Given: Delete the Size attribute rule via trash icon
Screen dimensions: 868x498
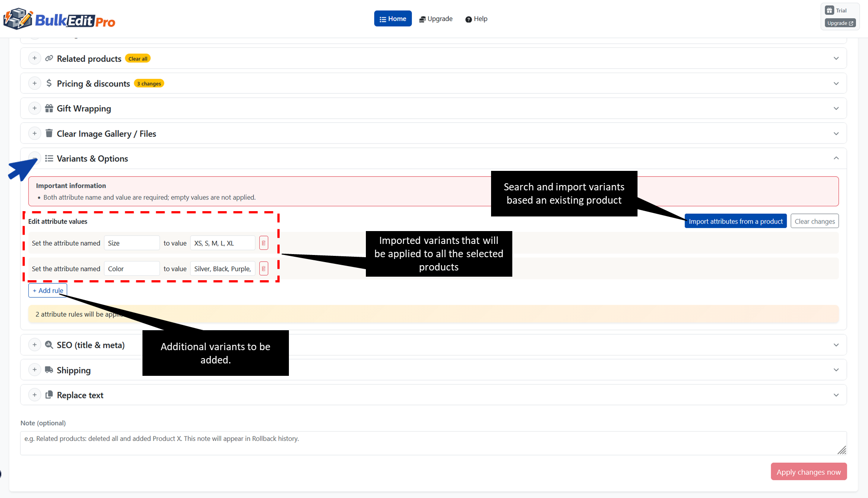Looking at the screenshot, I should point(264,243).
